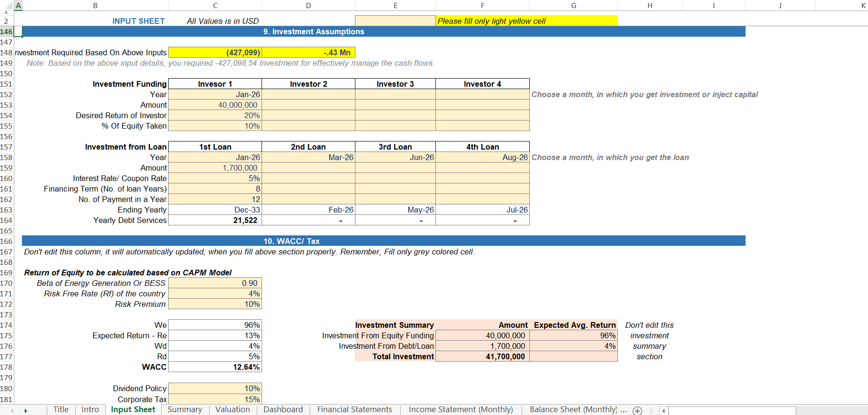Click 2nd Loan year cell Mar-26
868x415 pixels.
[x=308, y=157]
